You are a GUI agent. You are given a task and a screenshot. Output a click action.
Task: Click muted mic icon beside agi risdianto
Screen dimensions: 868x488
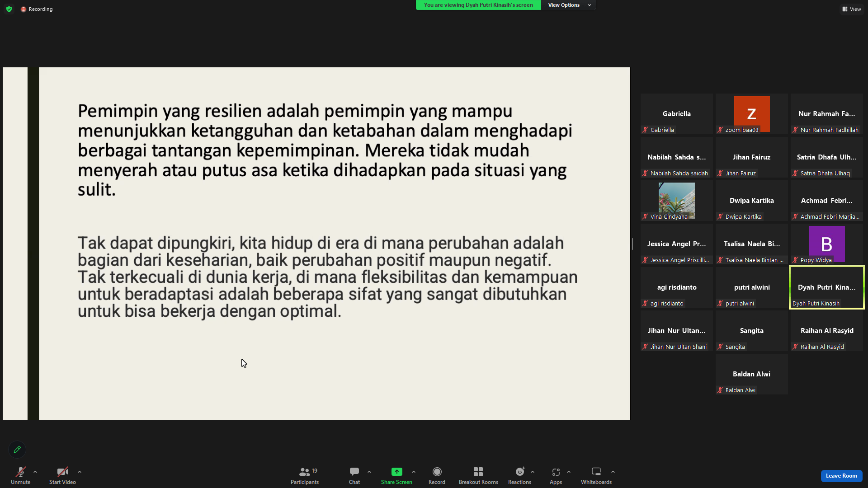645,303
